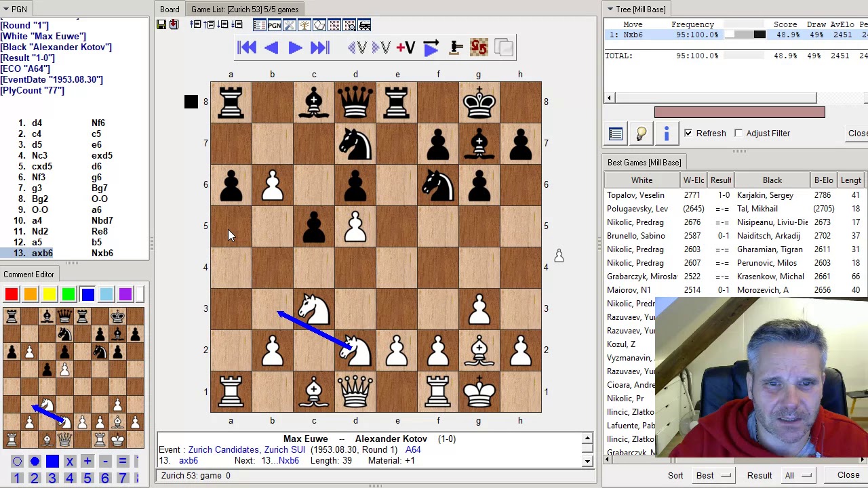Click the add variation +V icon
This screenshot has width=868, height=488.
tap(406, 47)
